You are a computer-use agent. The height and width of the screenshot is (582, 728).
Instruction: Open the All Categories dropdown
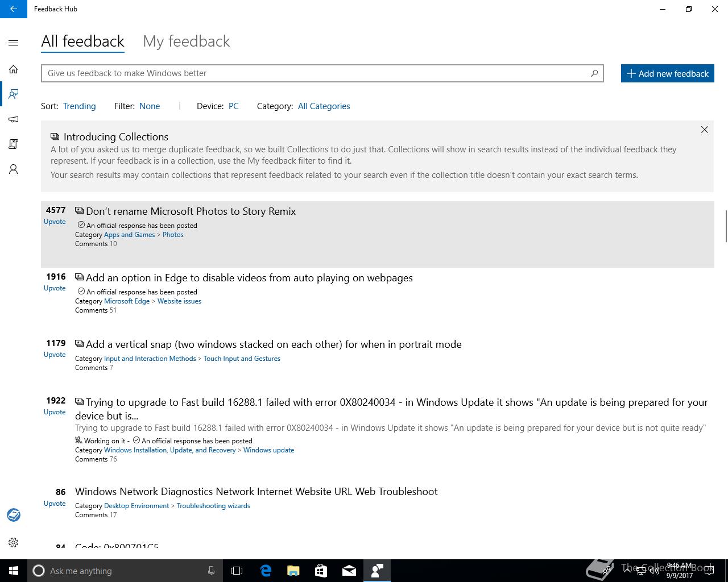(x=324, y=106)
